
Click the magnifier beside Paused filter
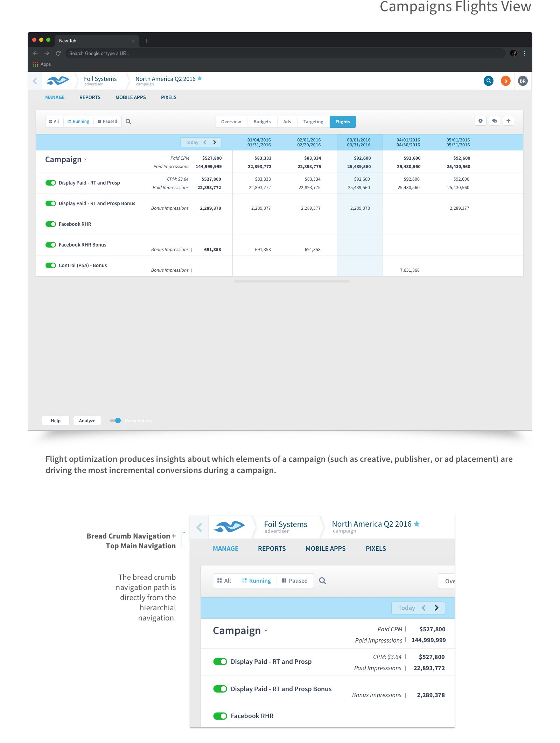point(128,121)
